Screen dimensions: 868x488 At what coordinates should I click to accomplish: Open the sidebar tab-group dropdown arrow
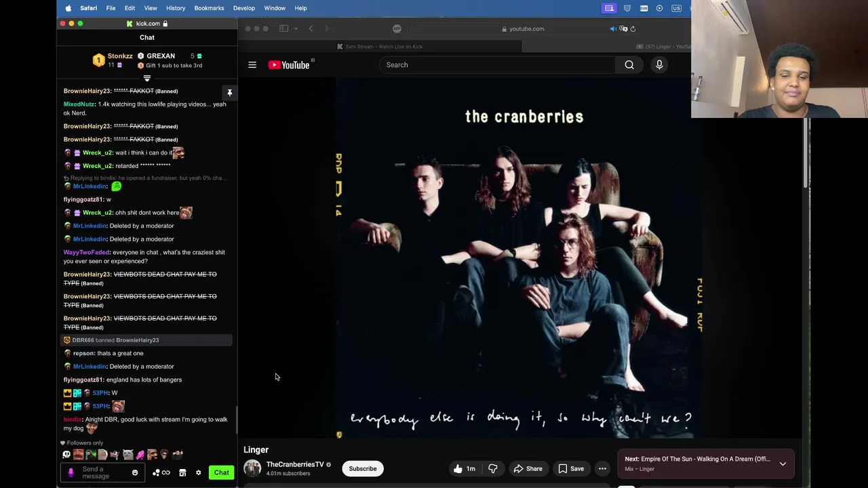[296, 28]
